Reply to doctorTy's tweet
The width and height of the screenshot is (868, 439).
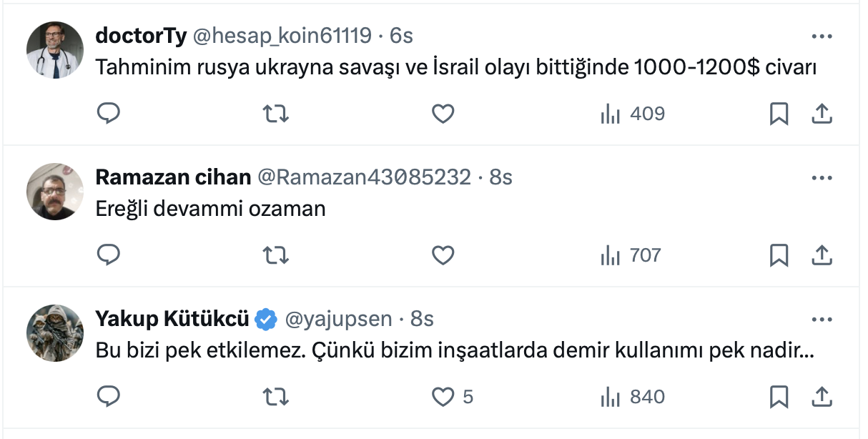click(109, 113)
